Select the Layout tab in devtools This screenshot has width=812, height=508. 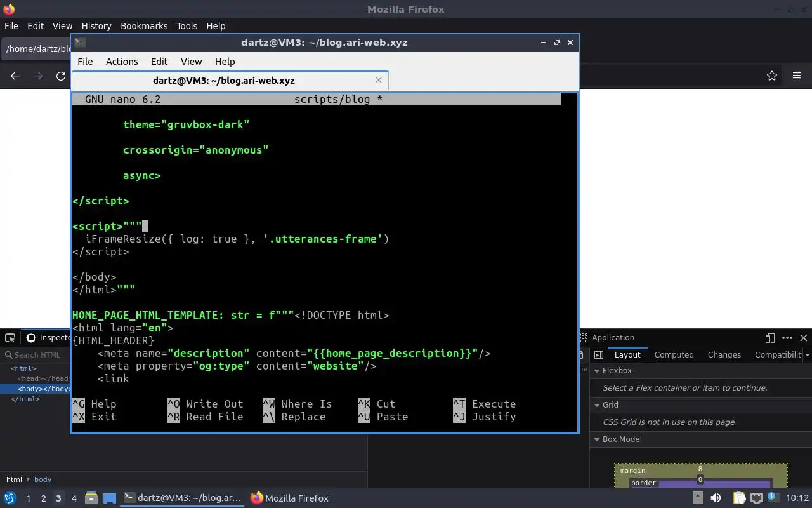[627, 355]
